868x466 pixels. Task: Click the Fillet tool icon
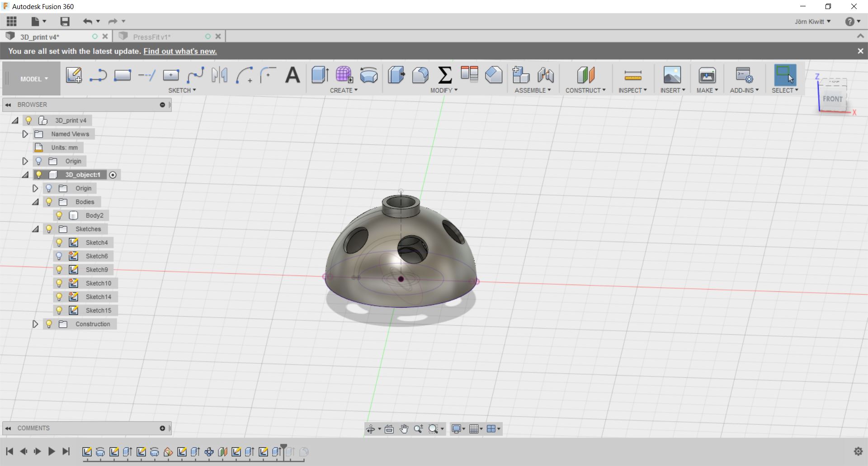click(420, 75)
